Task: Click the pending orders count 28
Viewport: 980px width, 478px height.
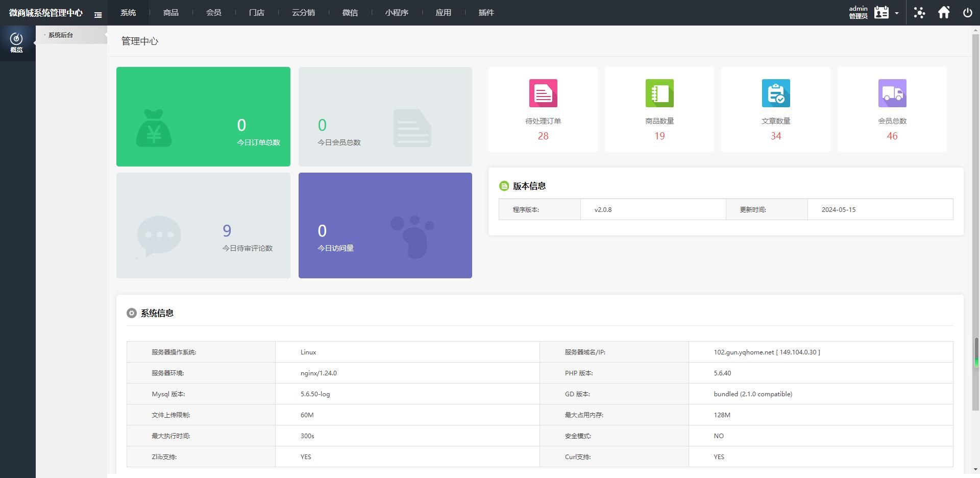Action: [543, 136]
